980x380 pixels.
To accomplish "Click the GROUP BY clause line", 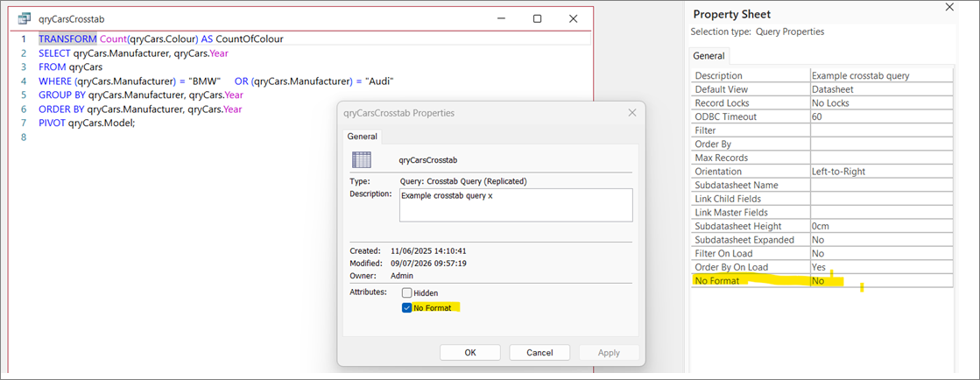I will 141,95.
